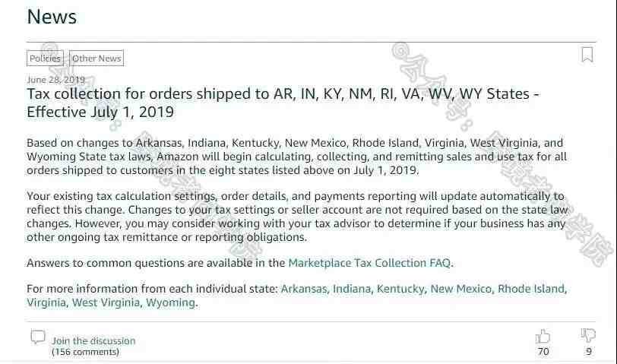617x364 pixels.
Task: Click the tax collection article headline
Action: 283,103
